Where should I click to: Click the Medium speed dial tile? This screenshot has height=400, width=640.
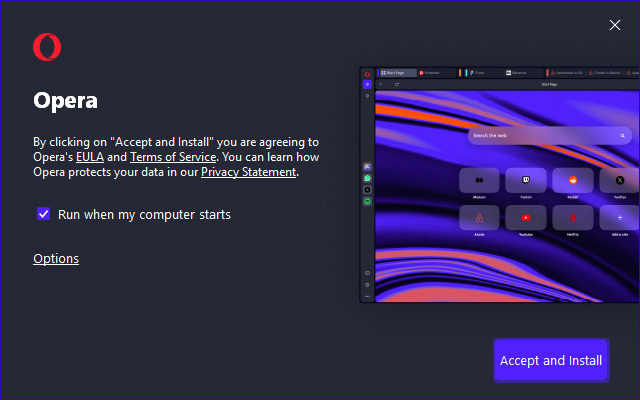479,180
